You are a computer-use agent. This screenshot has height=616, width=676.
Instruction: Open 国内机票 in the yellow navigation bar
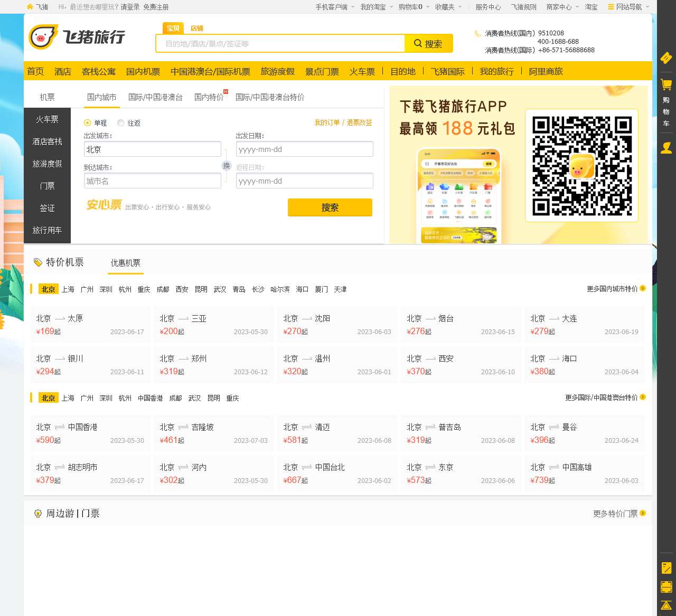click(x=143, y=71)
